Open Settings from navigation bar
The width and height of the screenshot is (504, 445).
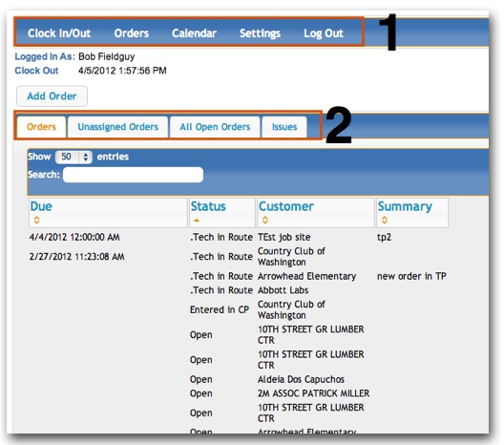pos(260,33)
